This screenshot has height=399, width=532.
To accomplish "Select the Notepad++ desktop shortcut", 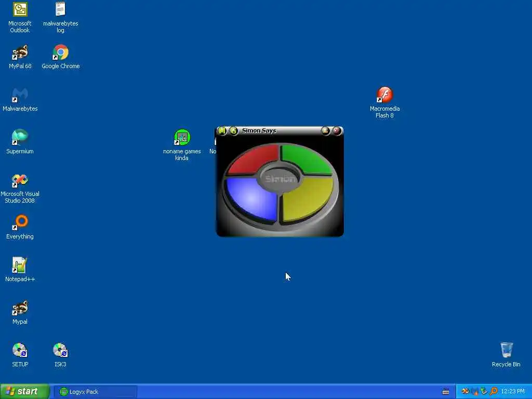I will pyautogui.click(x=20, y=270).
